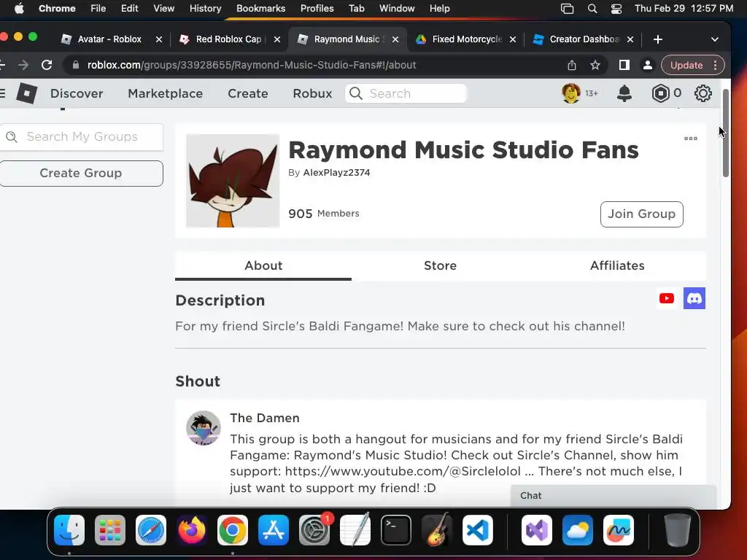Screen dimensions: 747x560
Task: Toggle Chrome side panel
Action: pos(624,65)
